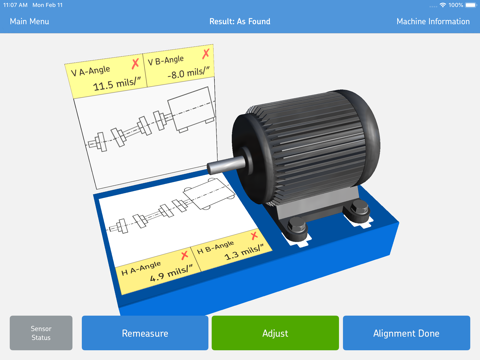Screen dimensions: 480x360
Task: Select the H B-Angle 1.3 mils value
Action: pos(244,252)
